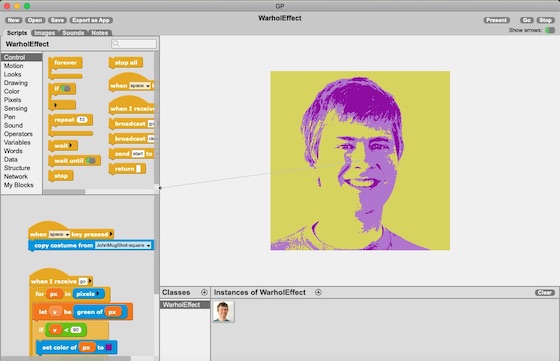560x361 pixels.
Task: Click the number 10 in repeat block
Action: pos(82,120)
